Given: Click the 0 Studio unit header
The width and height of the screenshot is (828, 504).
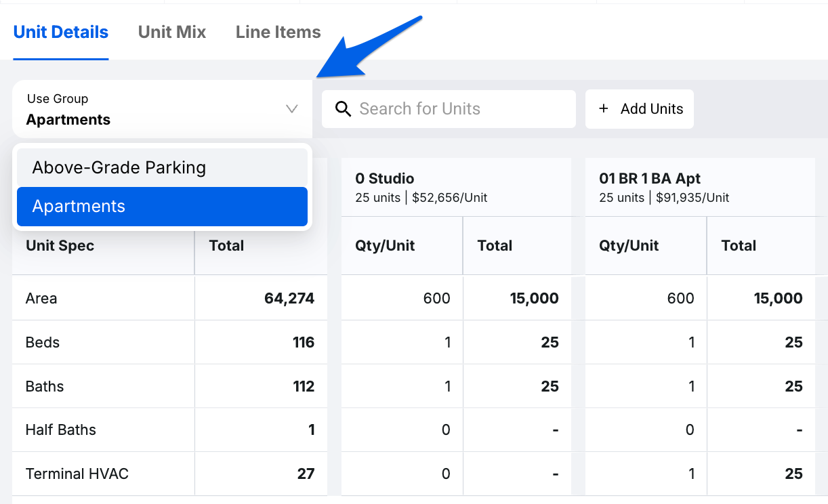Looking at the screenshot, I should (385, 179).
